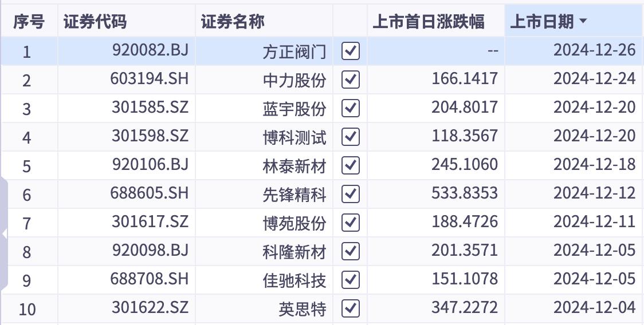This screenshot has height=325, width=644.
Task: Sort by 上市首日涨跌幅 column header
Action: click(x=429, y=21)
